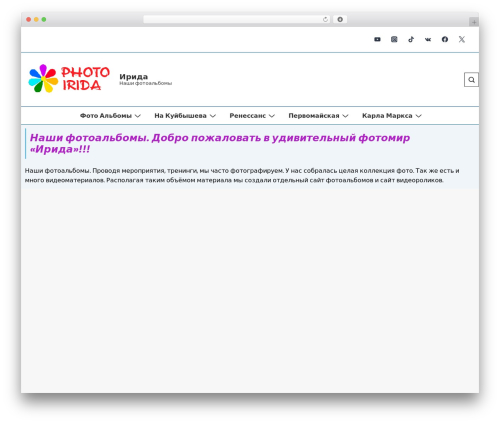Maximize the window with the green button

[44, 19]
